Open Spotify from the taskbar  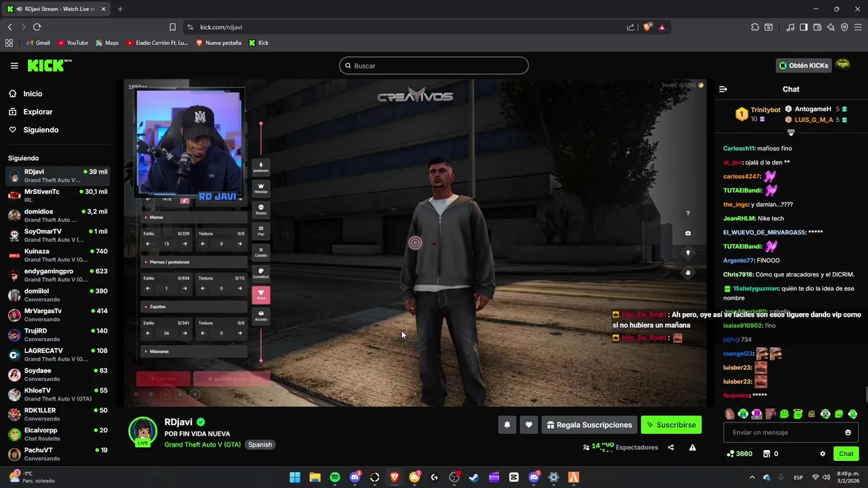335,477
